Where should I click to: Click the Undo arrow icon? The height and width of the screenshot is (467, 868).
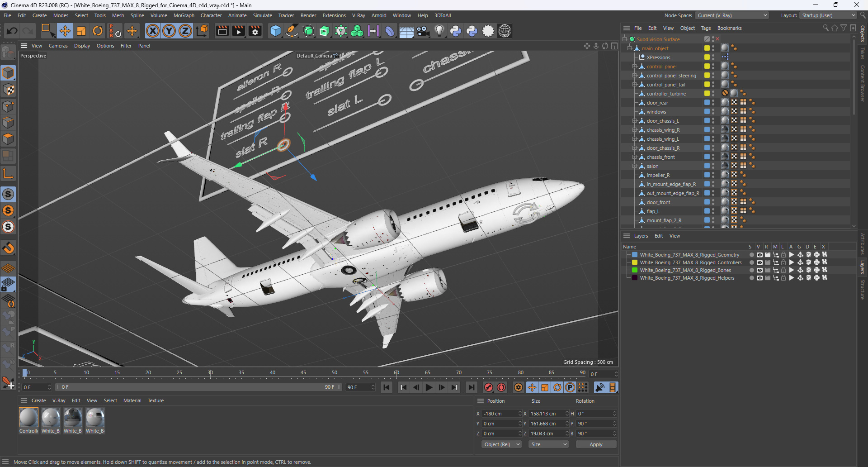tap(12, 31)
